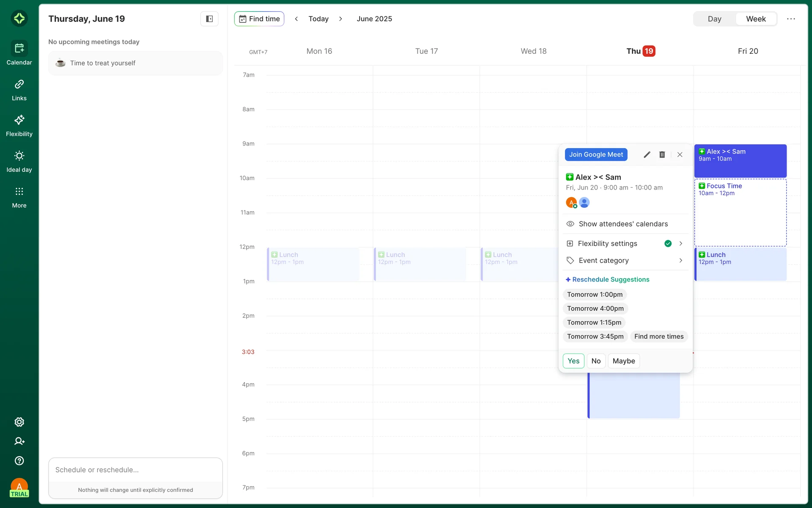
Task: Open the Links sidebar section
Action: (x=19, y=90)
